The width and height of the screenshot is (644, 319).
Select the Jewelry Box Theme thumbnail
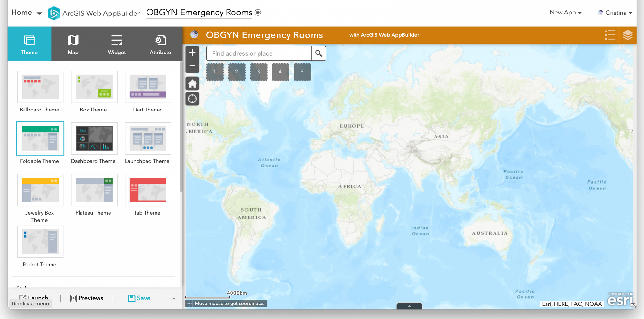coord(40,190)
